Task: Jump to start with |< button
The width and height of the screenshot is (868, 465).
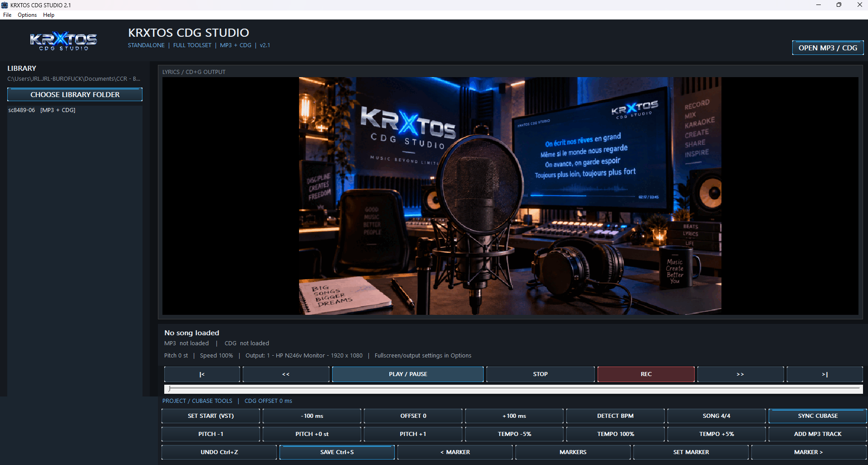Action: coord(202,374)
